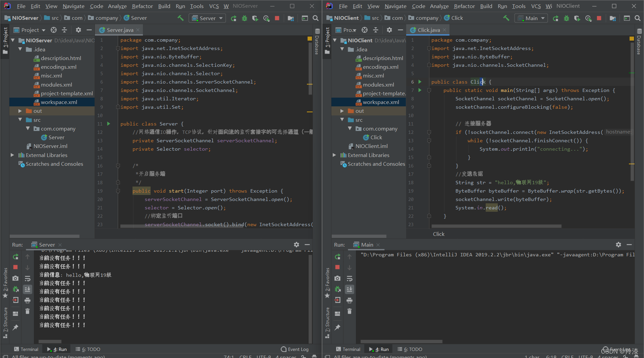Hide the NIOServer Project tool window
644x358 pixels.
(x=89, y=30)
